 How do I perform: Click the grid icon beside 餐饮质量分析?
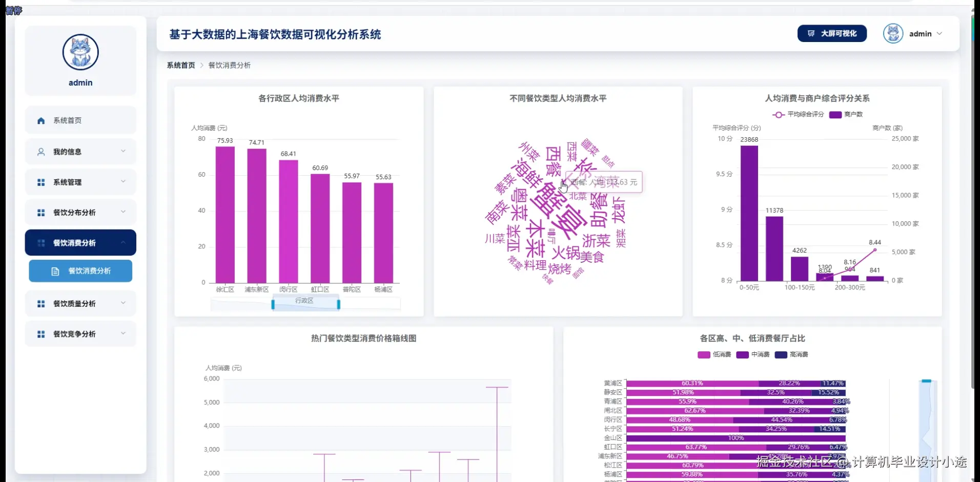41,304
